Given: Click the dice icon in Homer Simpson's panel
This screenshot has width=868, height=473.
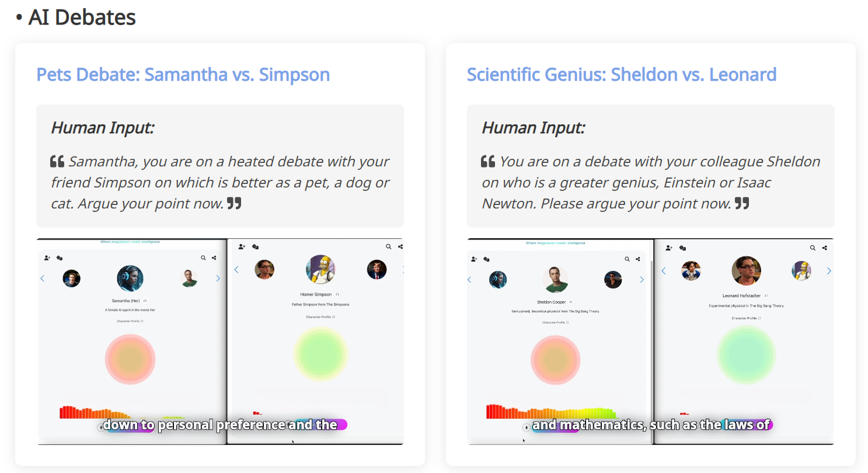Looking at the screenshot, I should click(x=255, y=247).
